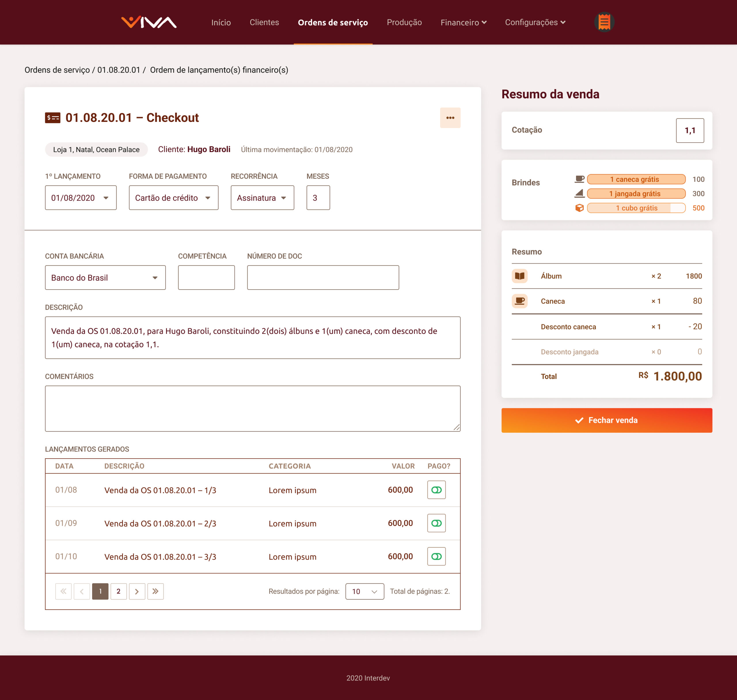This screenshot has width=737, height=700.
Task: Click the 600,00 value in the 01/09 row
Action: (x=400, y=523)
